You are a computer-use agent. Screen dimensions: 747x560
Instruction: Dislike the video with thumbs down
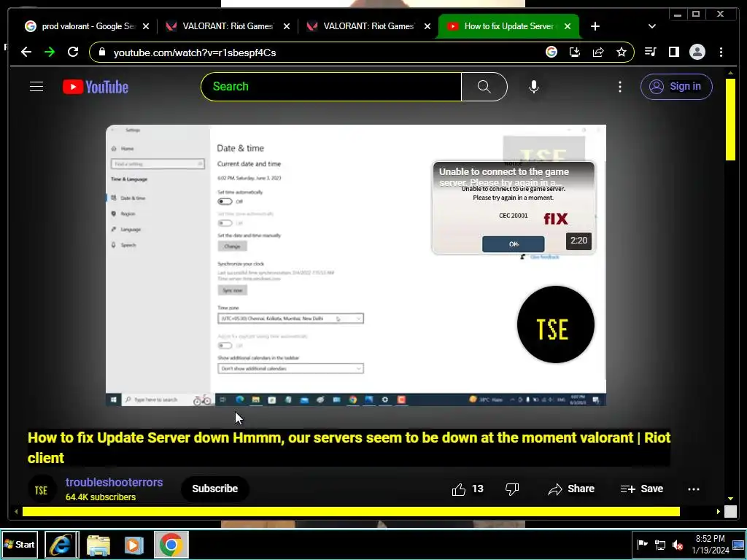coord(512,489)
